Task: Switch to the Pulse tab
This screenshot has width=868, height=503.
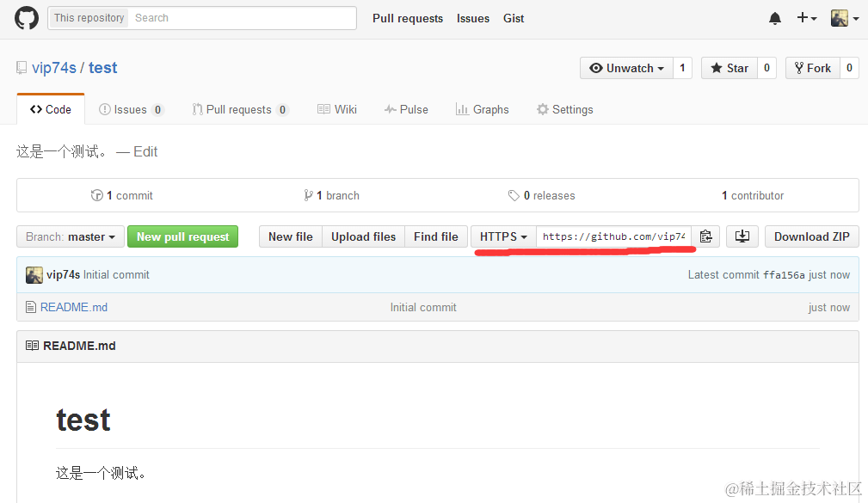Action: (406, 109)
